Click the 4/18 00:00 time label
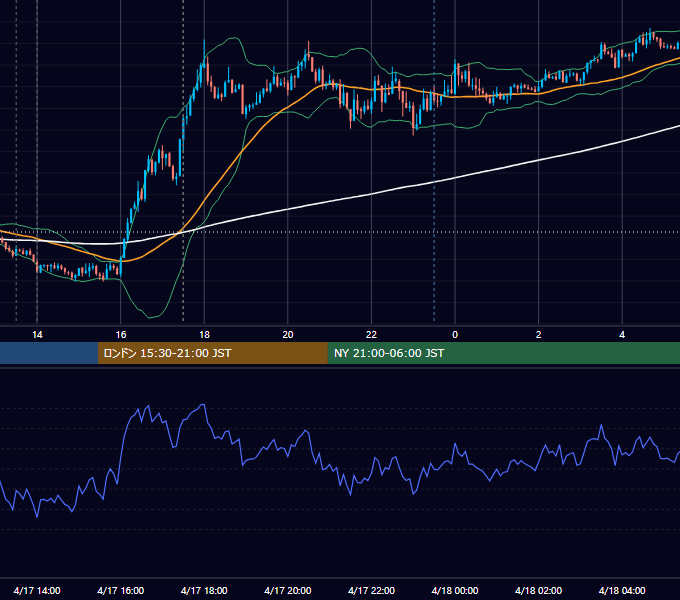Image resolution: width=680 pixels, height=600 pixels. click(x=455, y=590)
